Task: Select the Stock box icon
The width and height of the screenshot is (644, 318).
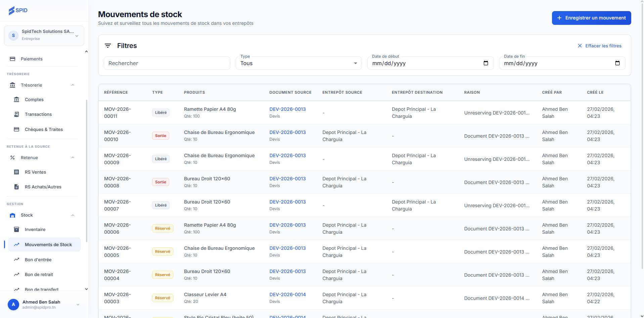Action: click(12, 215)
